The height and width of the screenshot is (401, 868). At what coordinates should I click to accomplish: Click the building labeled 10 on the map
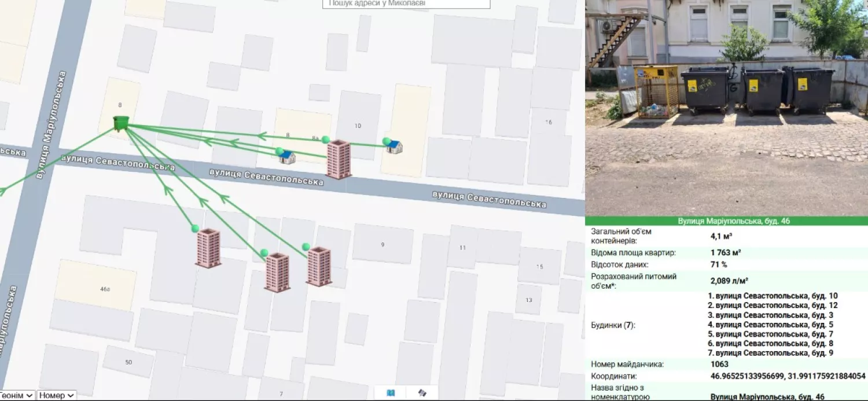(x=358, y=124)
